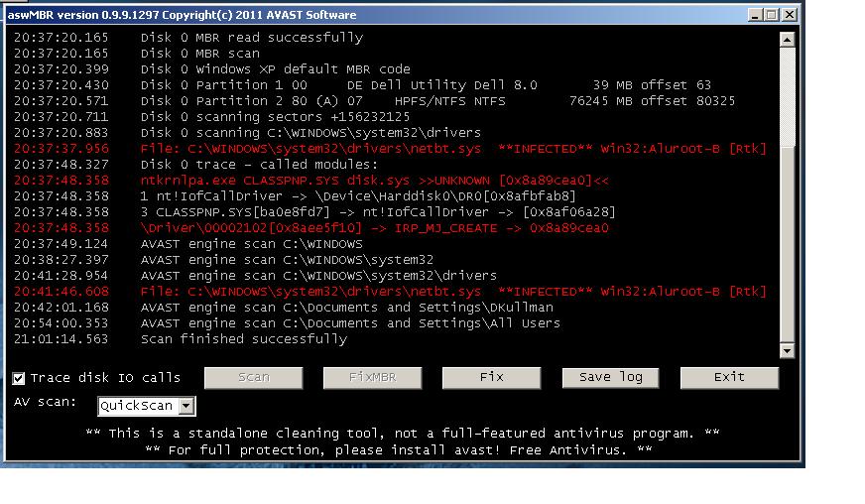Select 'scanning sectors +156232125' line
Image resolution: width=865 pixels, height=504 pixels.
(x=212, y=117)
